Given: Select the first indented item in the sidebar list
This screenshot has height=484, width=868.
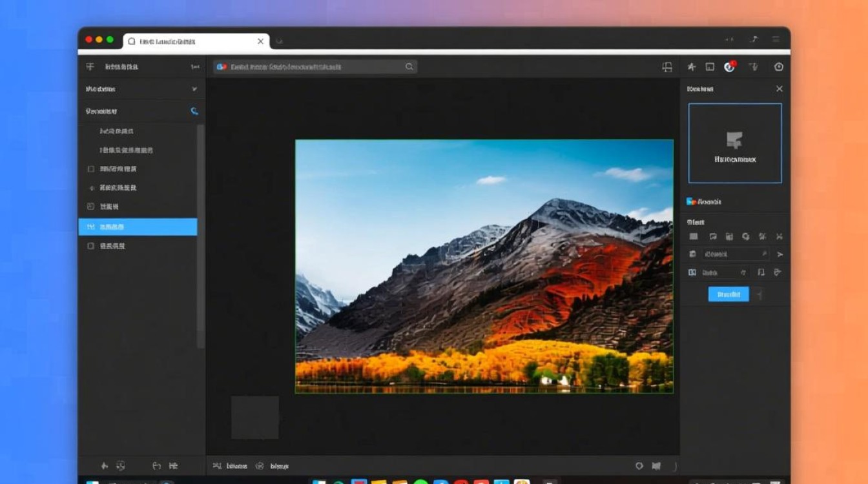Looking at the screenshot, I should pyautogui.click(x=117, y=131).
